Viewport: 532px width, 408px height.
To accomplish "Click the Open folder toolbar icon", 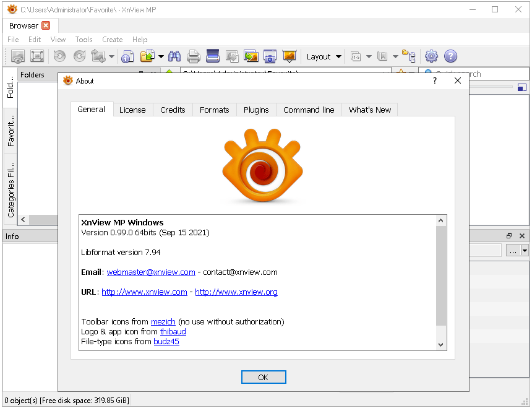I will [x=147, y=56].
